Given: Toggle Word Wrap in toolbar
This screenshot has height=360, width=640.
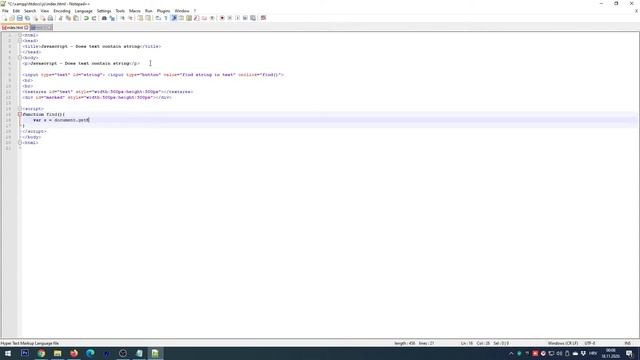Looking at the screenshot, I should 158,18.
